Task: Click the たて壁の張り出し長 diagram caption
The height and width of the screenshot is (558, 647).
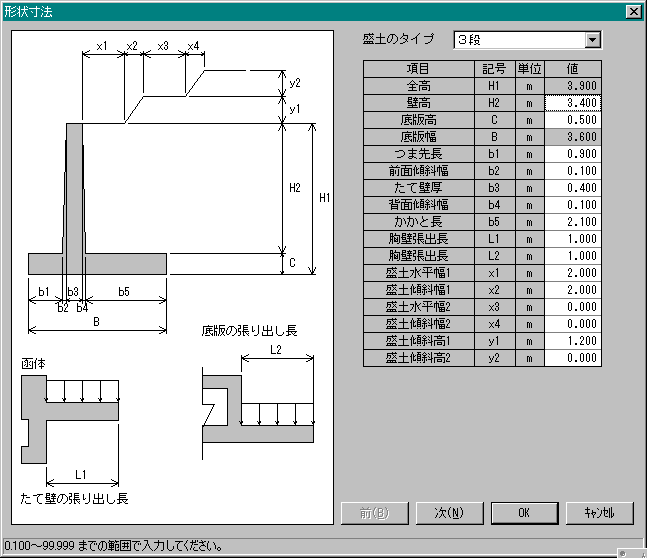Action: (x=74, y=499)
